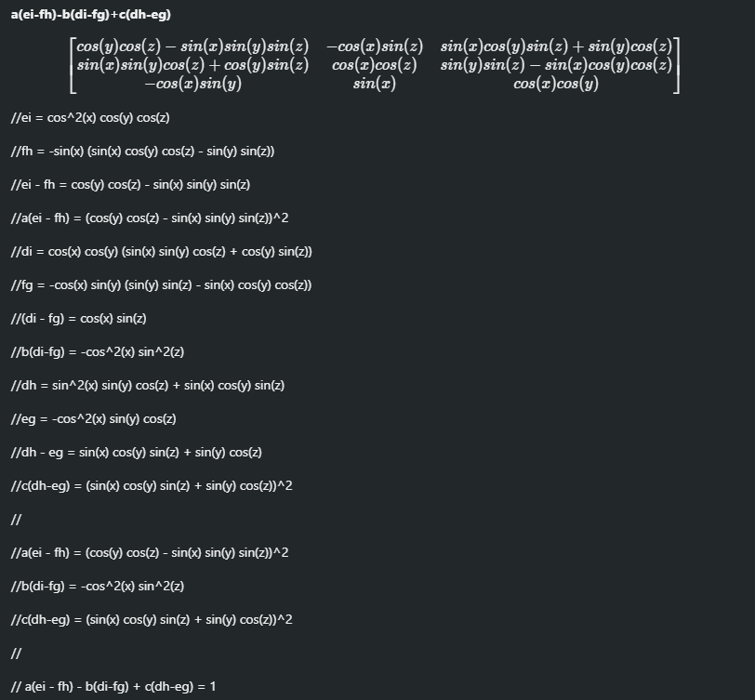755x700 pixels.
Task: Click matrix entry sin(x)sin(y)cos(z) + cos(y)sin(z)
Action: click(x=192, y=65)
